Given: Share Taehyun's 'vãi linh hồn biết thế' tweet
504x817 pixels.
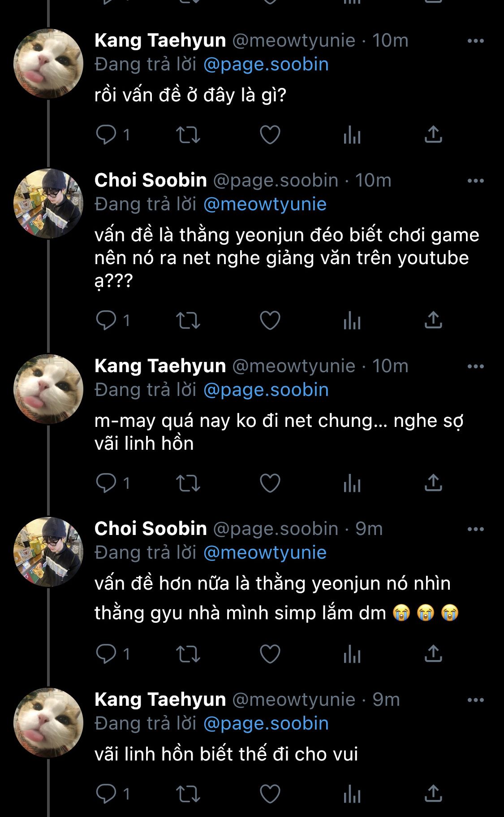Looking at the screenshot, I should (x=433, y=793).
